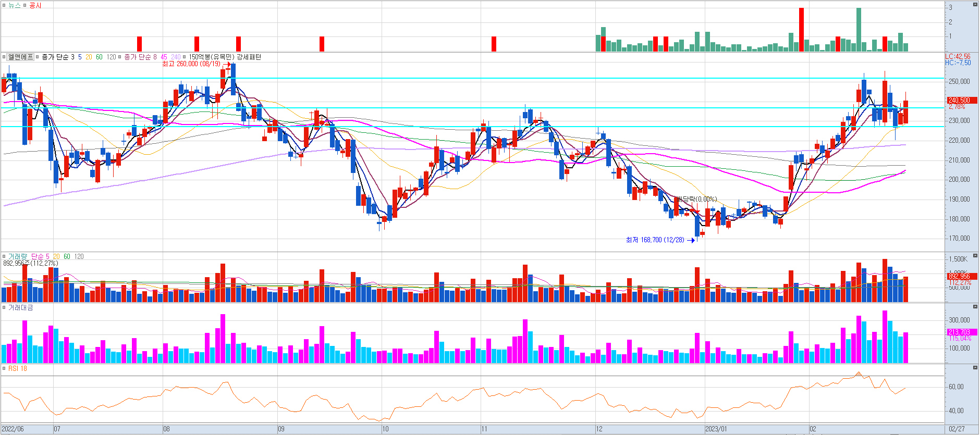Click the 40.00 level on RSI axis
The height and width of the screenshot is (435, 980).
[956, 411]
